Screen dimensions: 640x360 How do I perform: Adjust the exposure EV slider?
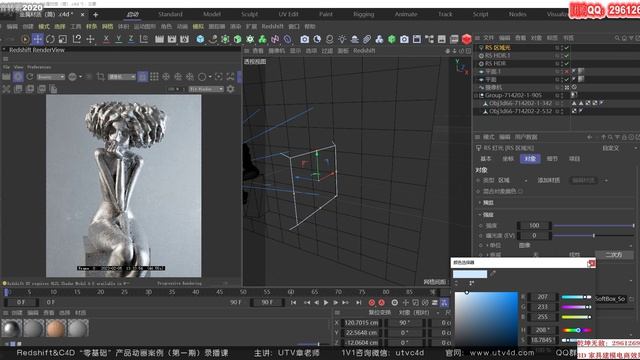(x=593, y=236)
